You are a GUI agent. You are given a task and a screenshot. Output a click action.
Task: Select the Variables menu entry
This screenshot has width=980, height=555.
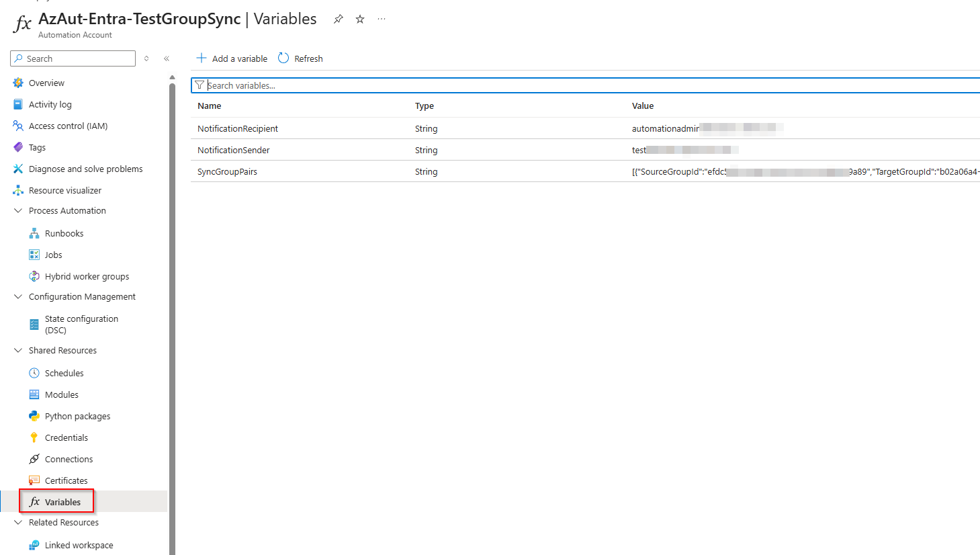[x=62, y=502]
